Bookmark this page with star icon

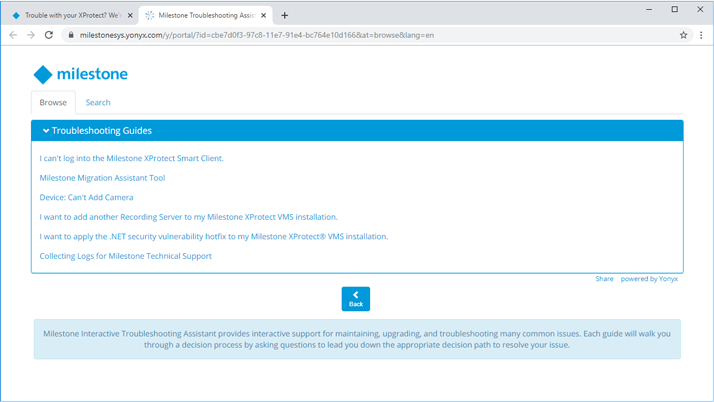point(683,35)
